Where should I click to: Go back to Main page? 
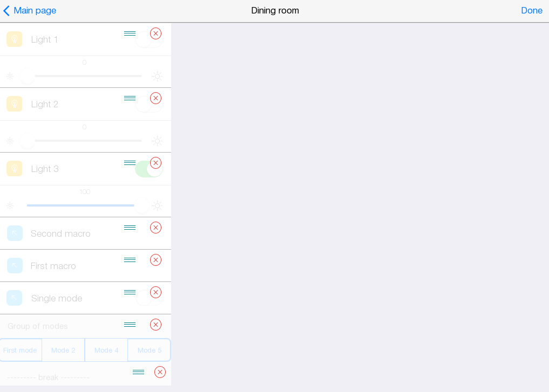point(30,10)
